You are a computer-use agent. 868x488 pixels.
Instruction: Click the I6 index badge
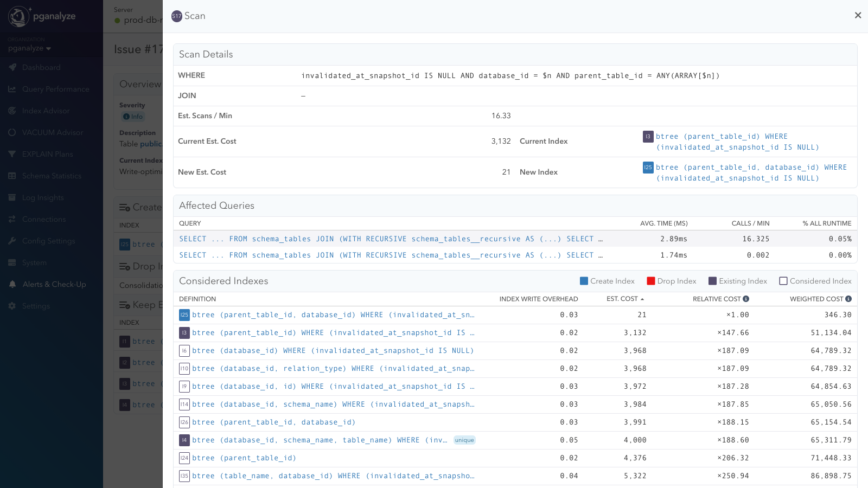pyautogui.click(x=184, y=351)
